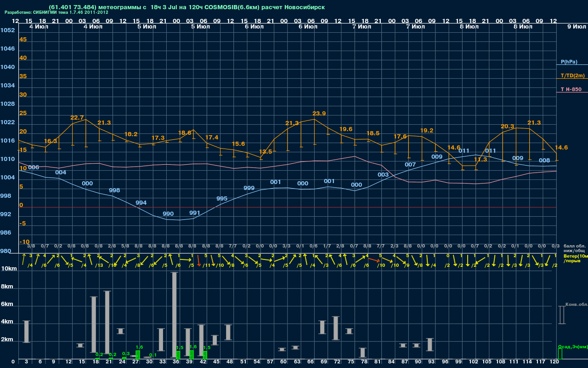Click the grey convective cloud legend bracket
The height and width of the screenshot is (368, 588).
(561, 315)
